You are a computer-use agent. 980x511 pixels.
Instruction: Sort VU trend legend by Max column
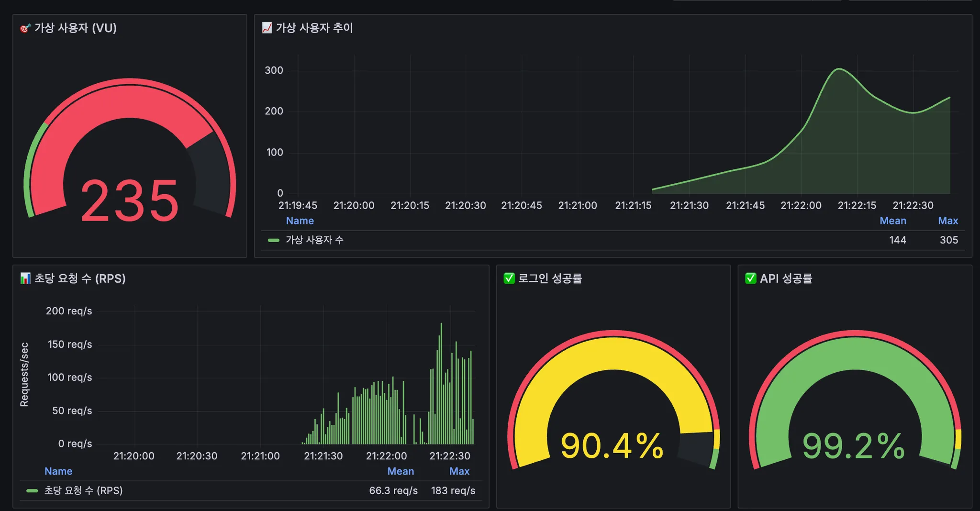[948, 221]
